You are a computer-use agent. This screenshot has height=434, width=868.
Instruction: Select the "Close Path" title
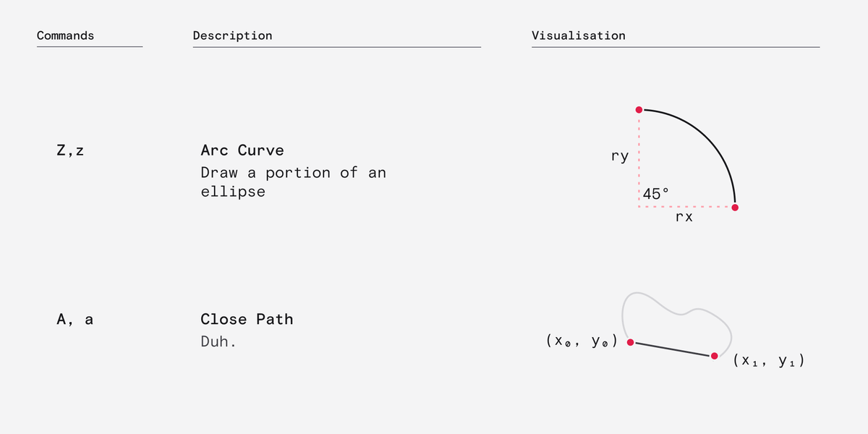247,319
